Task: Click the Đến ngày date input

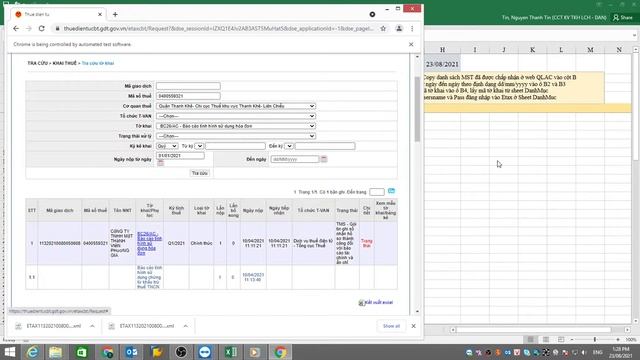Action: [295, 159]
